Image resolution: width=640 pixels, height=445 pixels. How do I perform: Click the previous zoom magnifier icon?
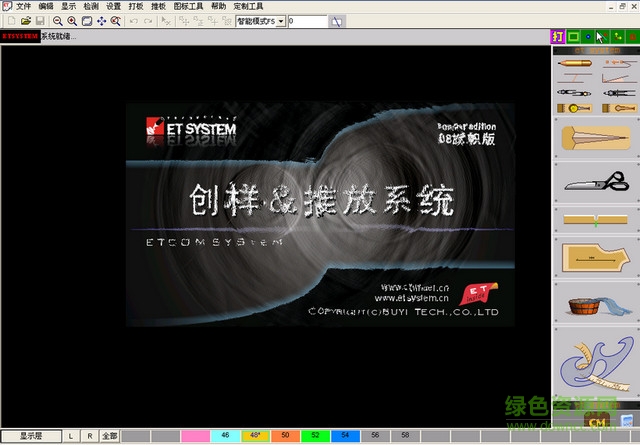click(x=116, y=21)
